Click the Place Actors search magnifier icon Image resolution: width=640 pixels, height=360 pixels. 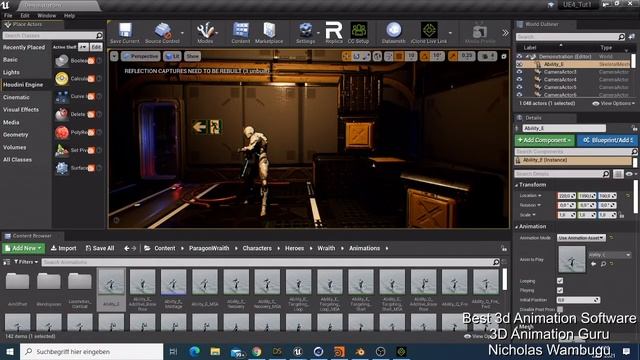99,36
